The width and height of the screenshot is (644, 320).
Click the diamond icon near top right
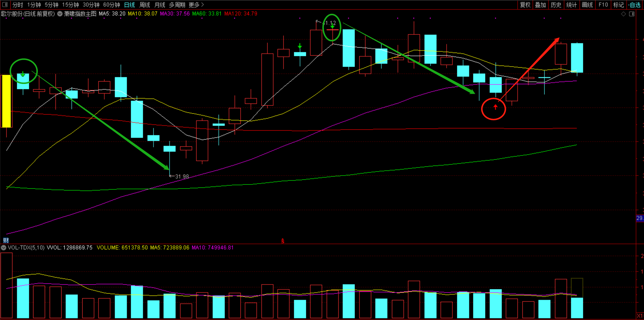[x=623, y=14]
